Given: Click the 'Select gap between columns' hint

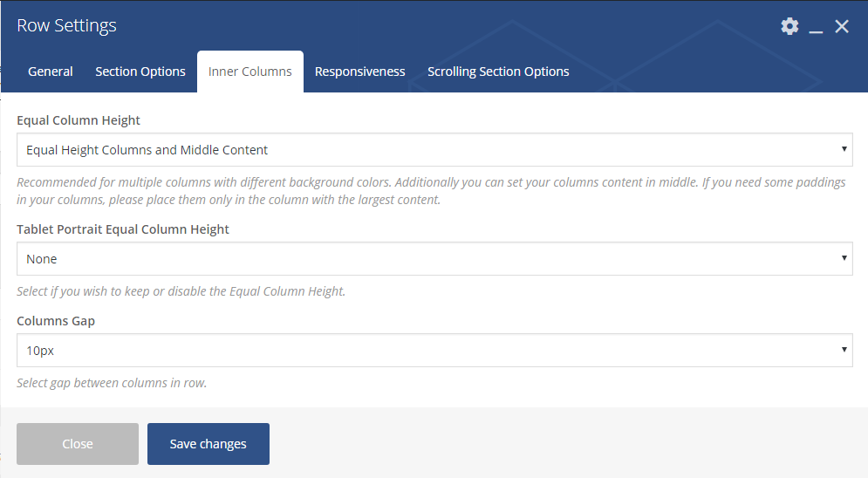Looking at the screenshot, I should coord(112,383).
